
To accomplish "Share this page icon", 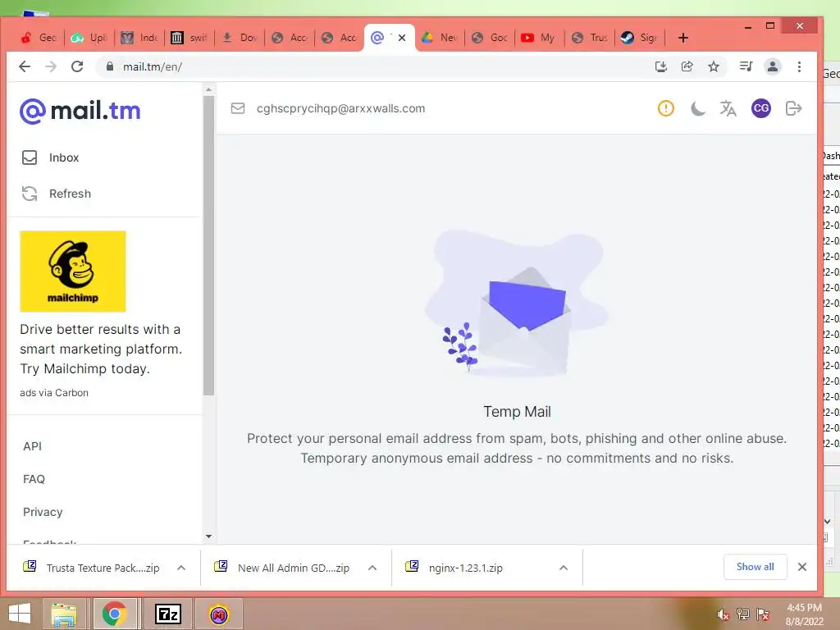I will (x=687, y=66).
